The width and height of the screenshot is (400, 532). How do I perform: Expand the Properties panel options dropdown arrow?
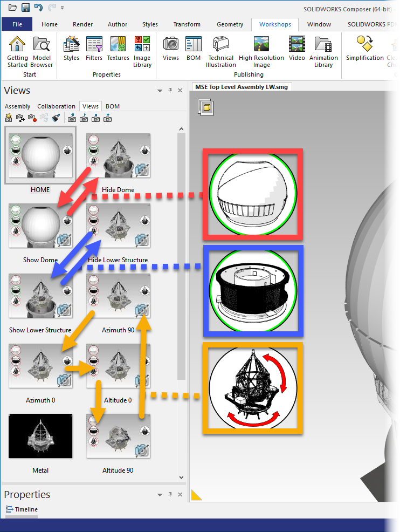[160, 495]
